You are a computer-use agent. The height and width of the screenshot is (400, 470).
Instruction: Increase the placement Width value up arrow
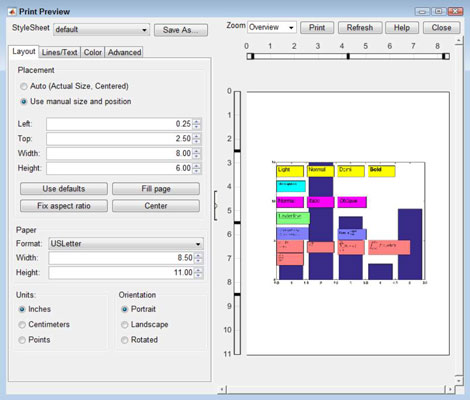click(197, 151)
